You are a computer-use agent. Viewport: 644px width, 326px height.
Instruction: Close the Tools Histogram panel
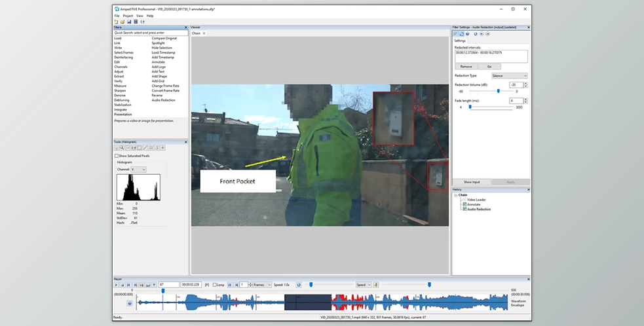(x=185, y=142)
